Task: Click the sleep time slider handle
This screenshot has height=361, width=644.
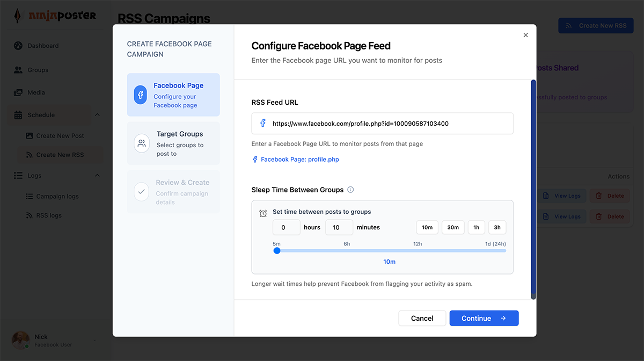Action: click(277, 250)
